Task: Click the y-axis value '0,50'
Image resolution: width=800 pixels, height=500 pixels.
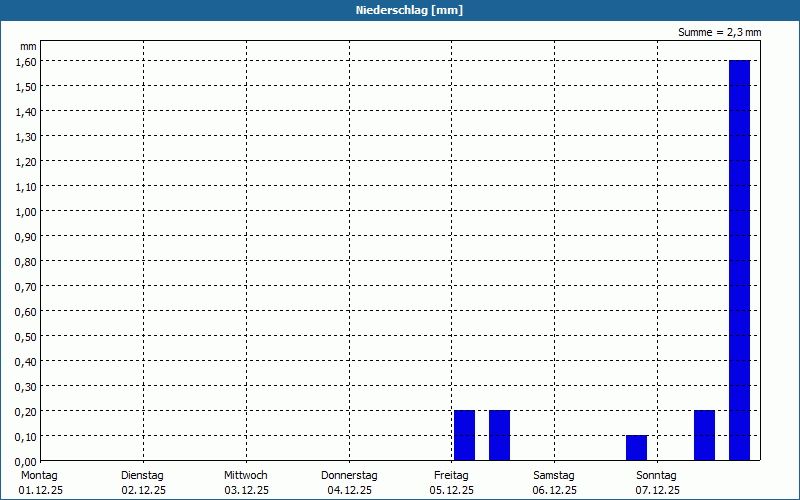Action: click(26, 337)
